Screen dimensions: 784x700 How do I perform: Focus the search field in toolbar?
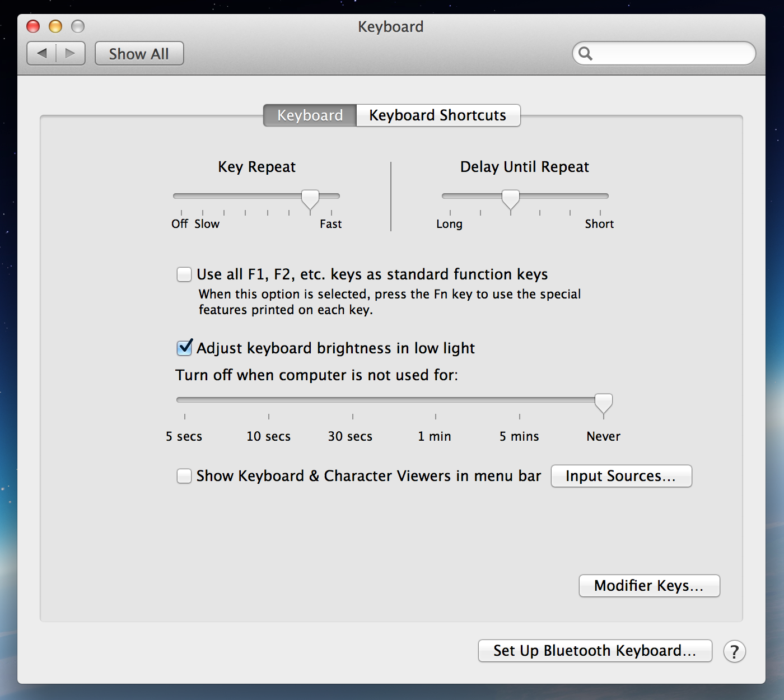[664, 54]
